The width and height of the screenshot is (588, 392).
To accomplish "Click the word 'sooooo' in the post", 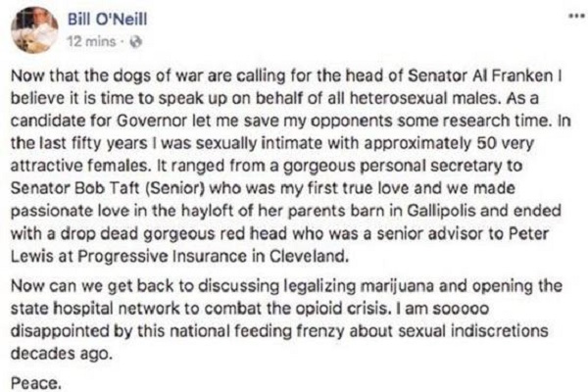I will [461, 309].
